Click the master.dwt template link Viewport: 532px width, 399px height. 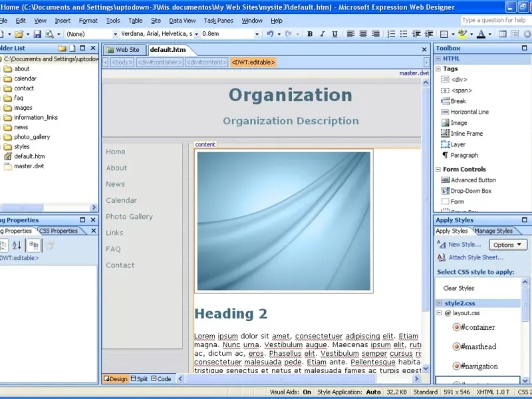point(414,73)
